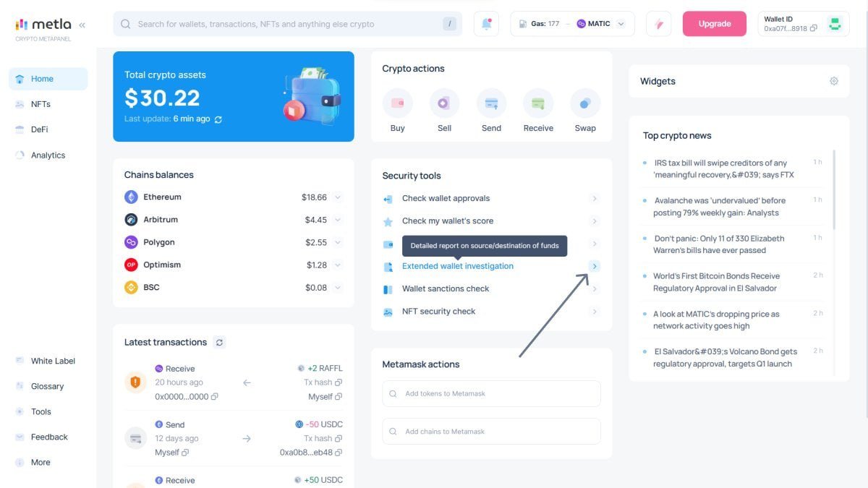Expand Ethereum balance row

click(x=338, y=197)
